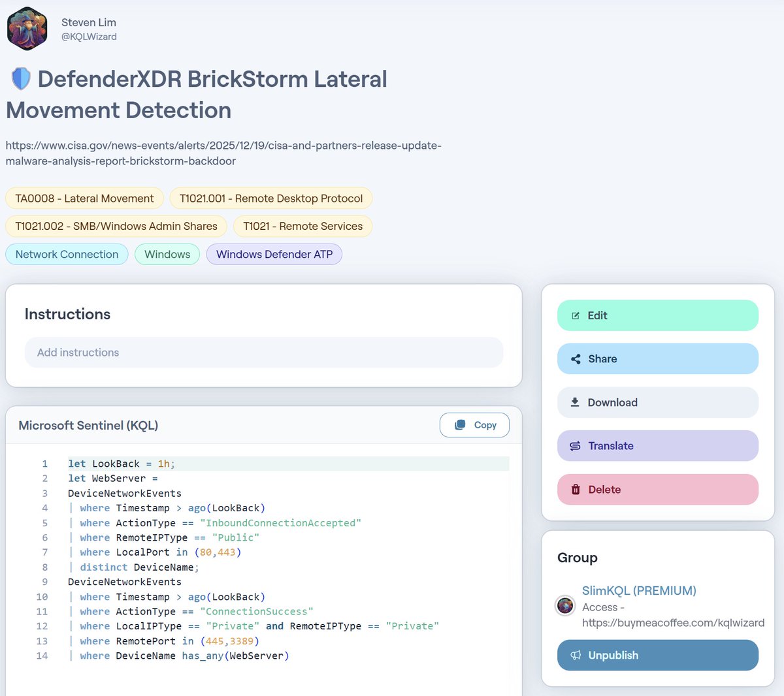The width and height of the screenshot is (784, 696).
Task: Copy the KQL query code
Action: [x=474, y=425]
